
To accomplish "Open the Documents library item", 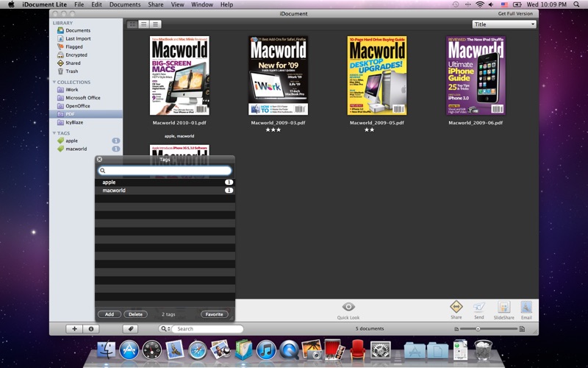I will pos(78,30).
